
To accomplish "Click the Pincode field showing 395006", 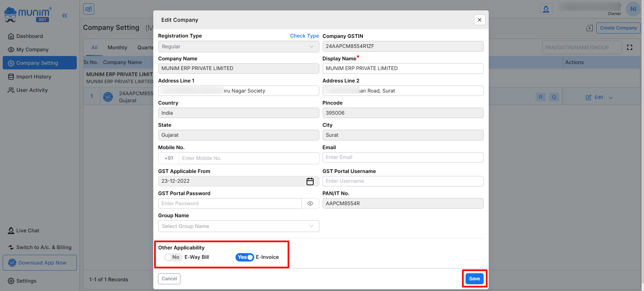I will [403, 113].
